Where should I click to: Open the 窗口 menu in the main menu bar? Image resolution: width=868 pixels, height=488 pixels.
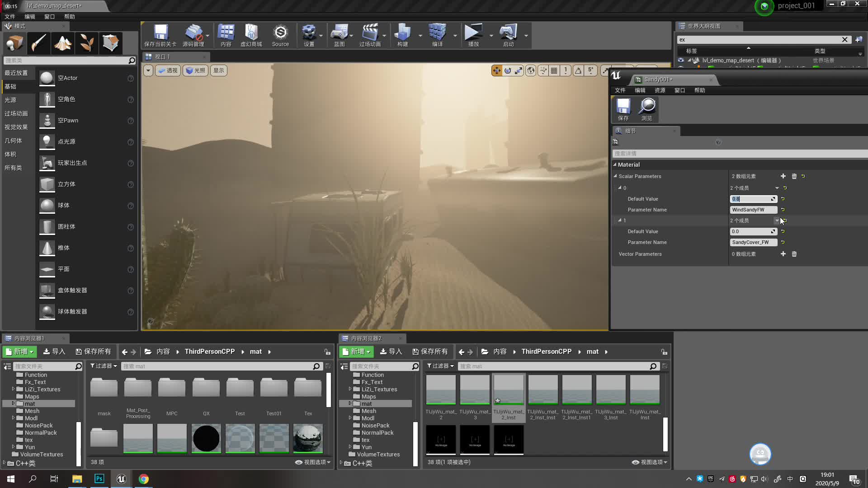click(x=49, y=16)
